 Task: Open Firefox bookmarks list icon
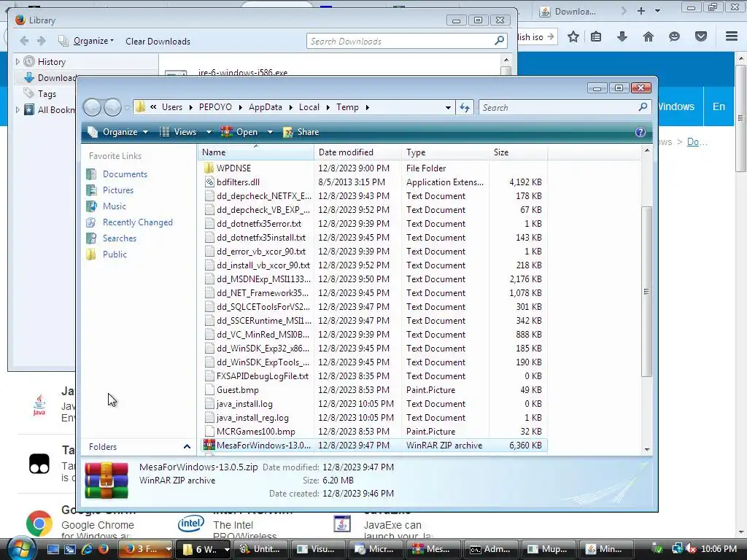point(596,36)
